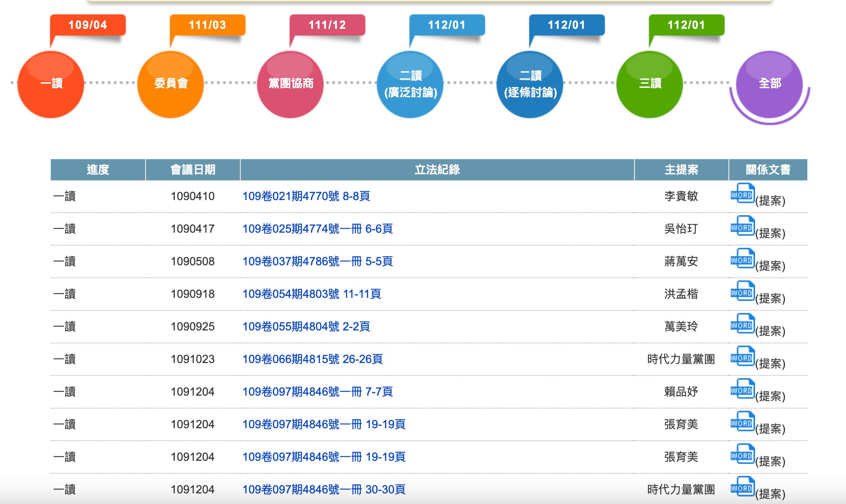Click the 111/12 date flag marker
Screen dimensions: 846x504
(x=327, y=25)
